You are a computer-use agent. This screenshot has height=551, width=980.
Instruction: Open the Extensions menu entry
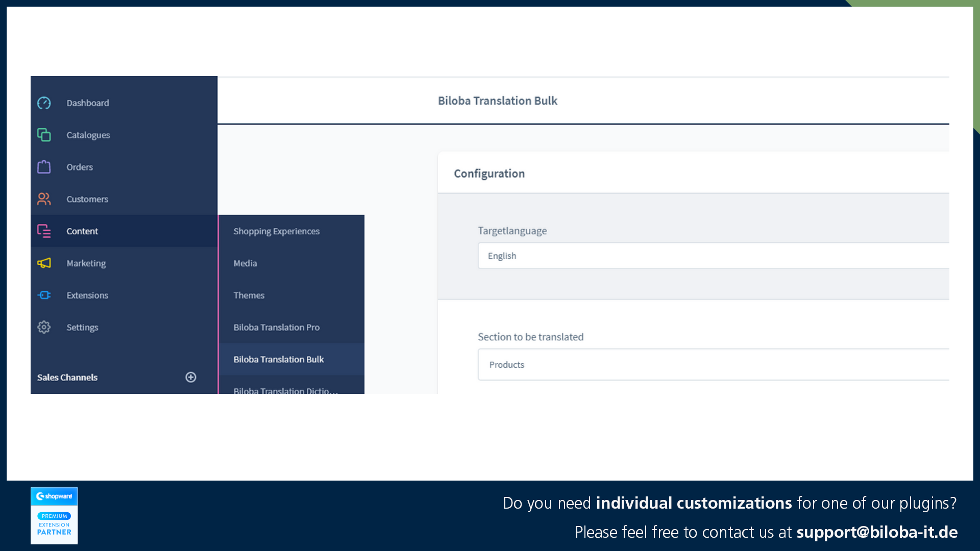pos(124,295)
